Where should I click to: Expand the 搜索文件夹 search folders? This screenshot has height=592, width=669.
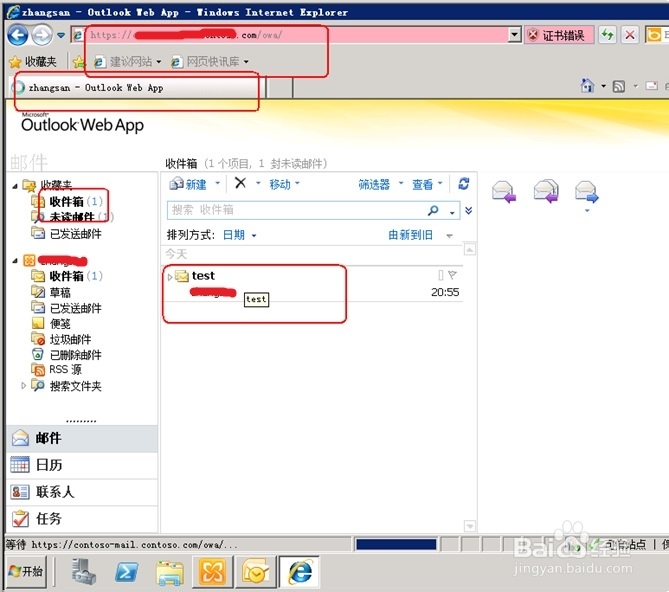pos(23,386)
